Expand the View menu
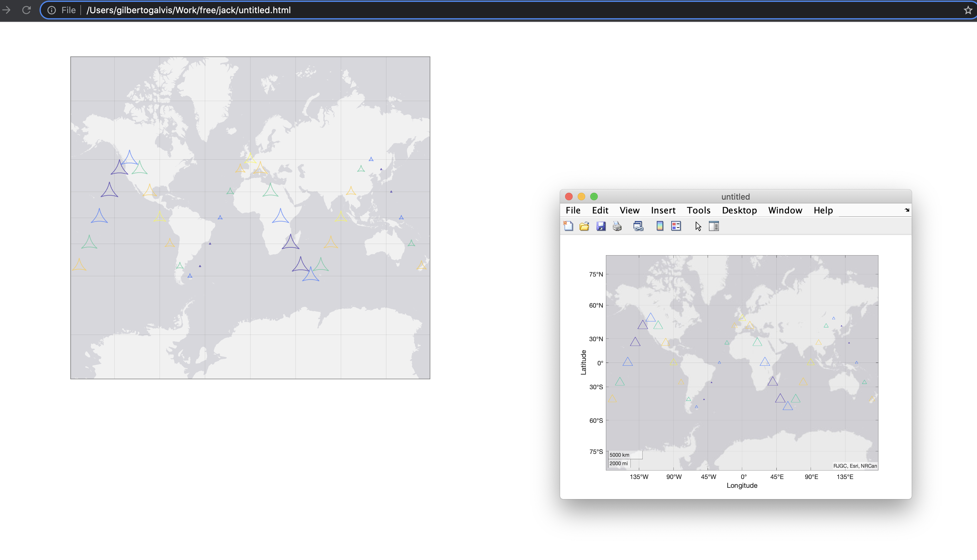 pyautogui.click(x=629, y=210)
